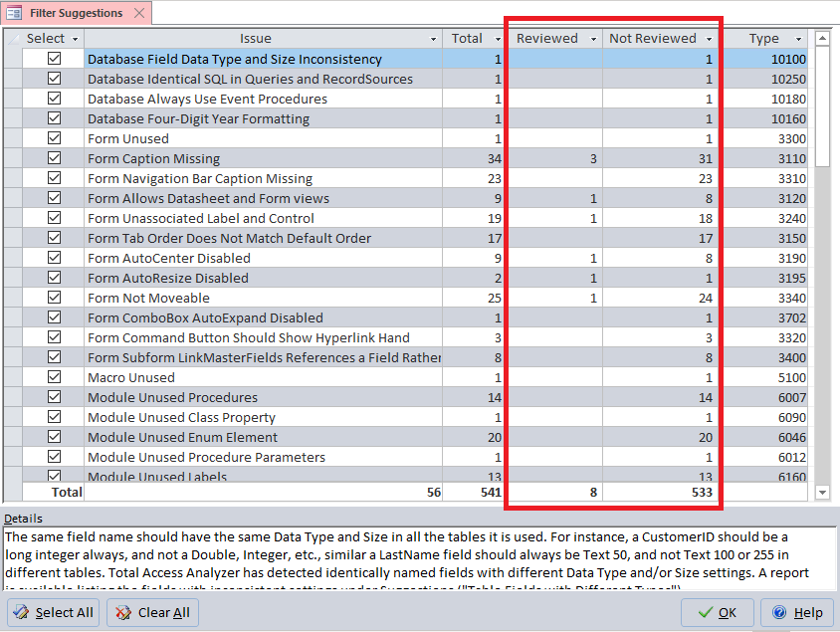Click the Reviewed column header
The height and width of the screenshot is (632, 840).
[546, 39]
